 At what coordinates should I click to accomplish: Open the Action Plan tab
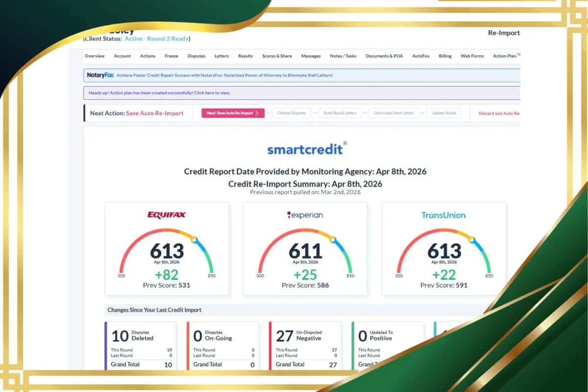coord(505,56)
